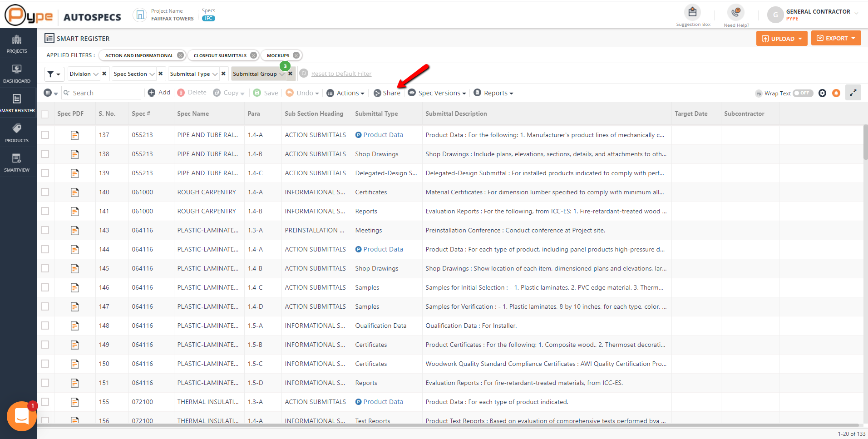The height and width of the screenshot is (439, 868).
Task: Open the Projects sidebar section
Action: coord(17,44)
